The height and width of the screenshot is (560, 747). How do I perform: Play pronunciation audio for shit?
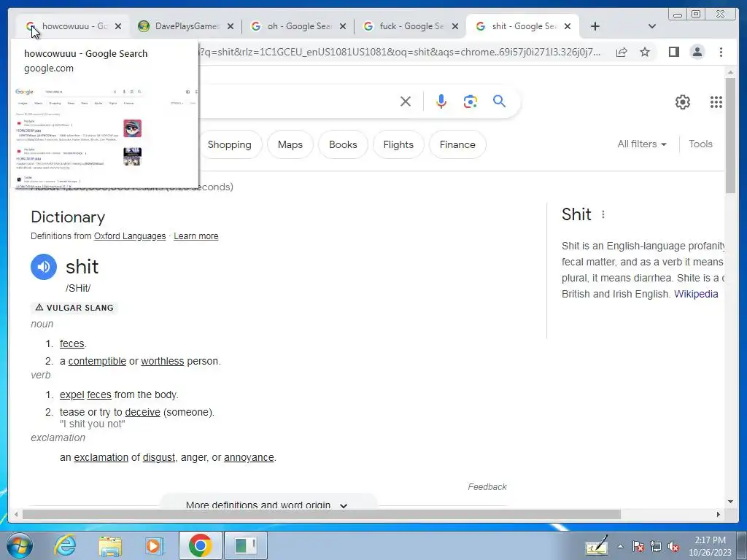pos(44,267)
